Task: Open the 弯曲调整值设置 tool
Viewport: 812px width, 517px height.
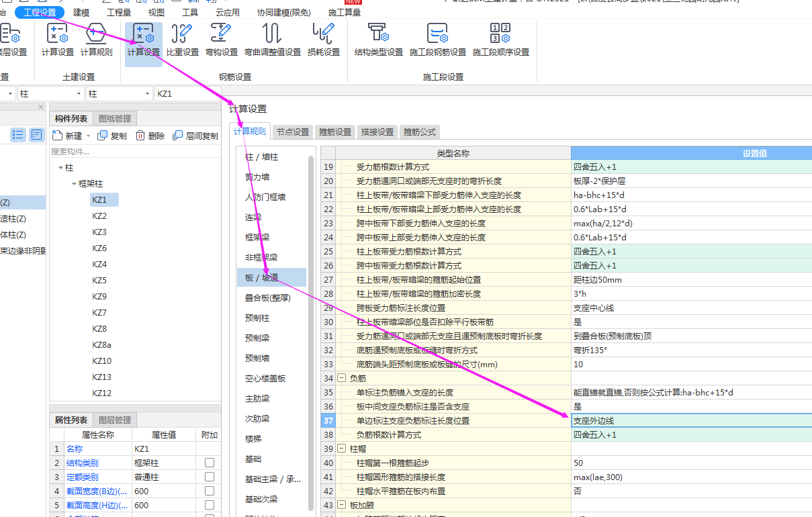Action: (x=273, y=40)
